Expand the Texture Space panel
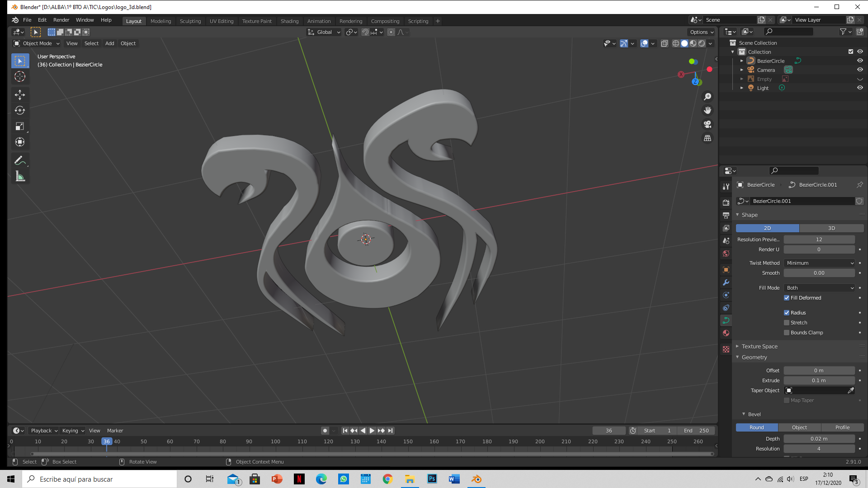Screen dimensions: 868x488 [759, 347]
